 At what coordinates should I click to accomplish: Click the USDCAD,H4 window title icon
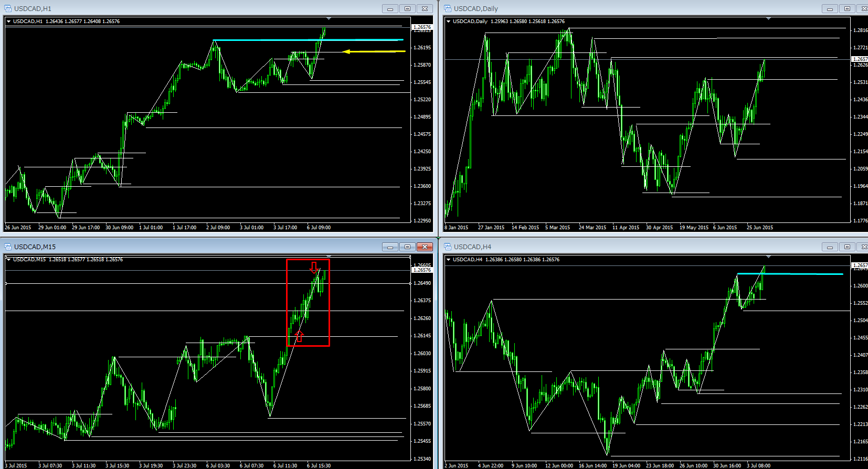pyautogui.click(x=448, y=247)
